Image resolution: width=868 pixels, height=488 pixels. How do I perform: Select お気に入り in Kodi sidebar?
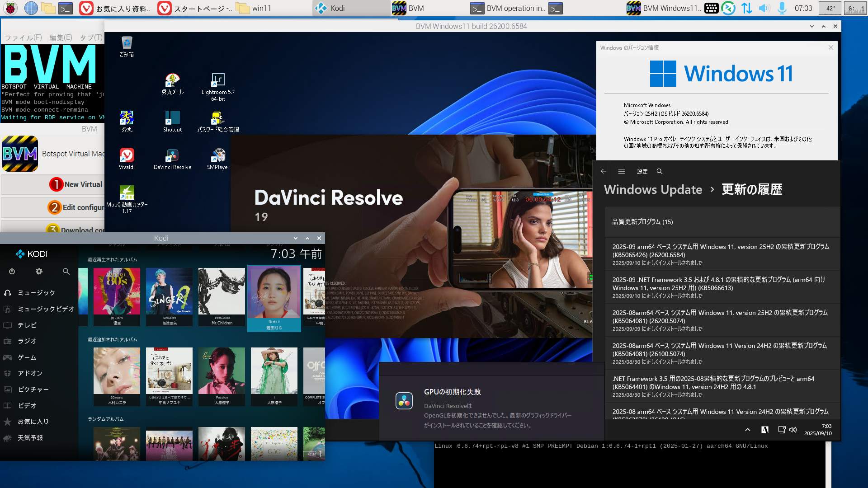pos(39,422)
